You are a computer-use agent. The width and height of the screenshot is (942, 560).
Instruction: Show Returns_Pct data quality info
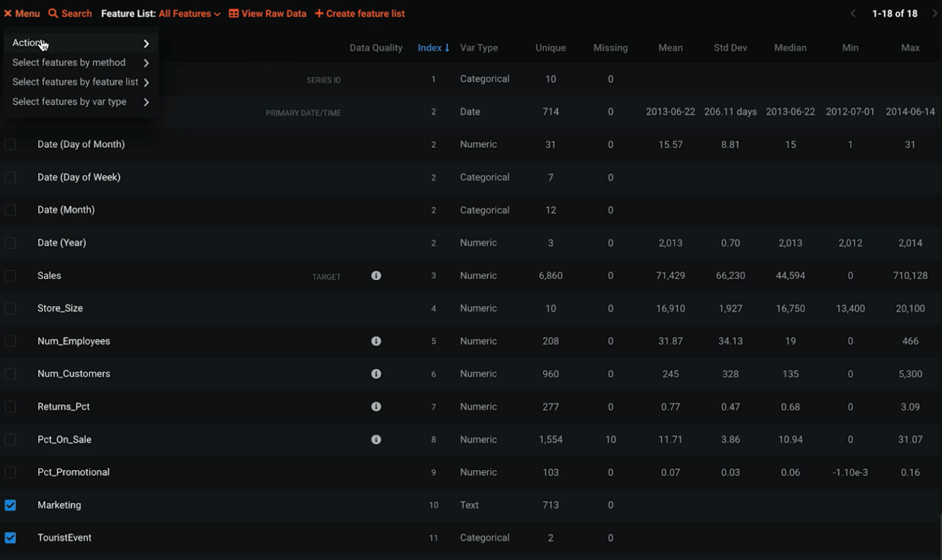(x=376, y=407)
